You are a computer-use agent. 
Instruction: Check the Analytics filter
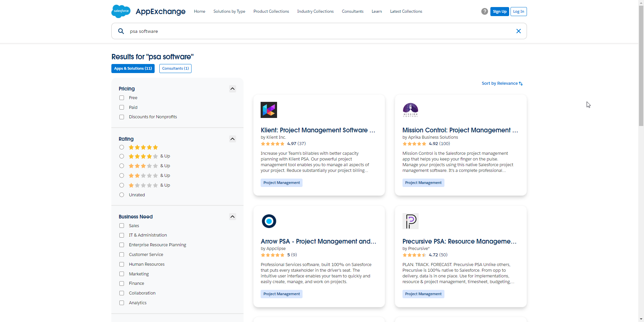(x=122, y=303)
